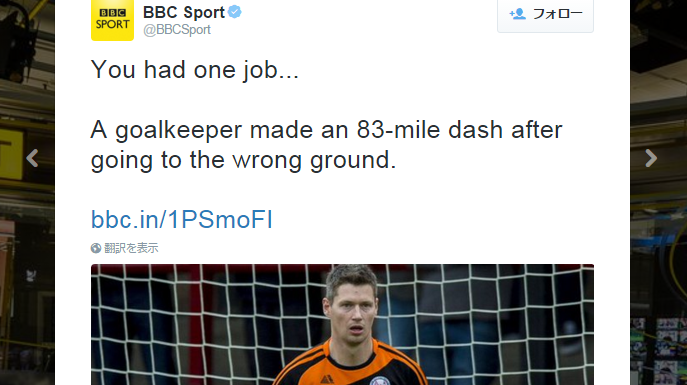Show translation via 翻訳を表示

[131, 248]
